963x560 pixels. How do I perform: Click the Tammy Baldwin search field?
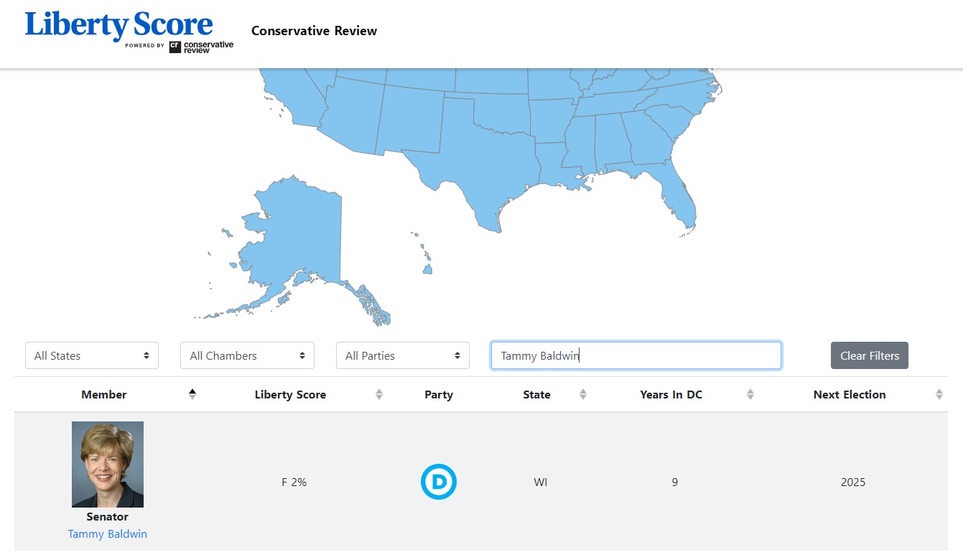636,355
